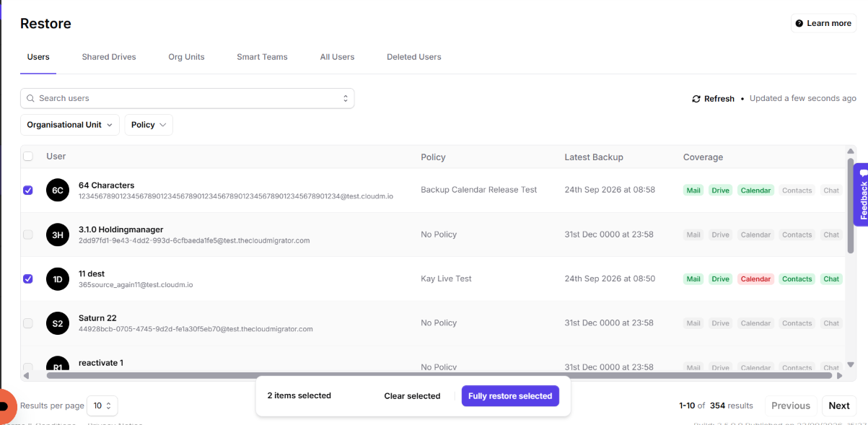
Task: Switch to the Shared Drives tab
Action: [109, 57]
